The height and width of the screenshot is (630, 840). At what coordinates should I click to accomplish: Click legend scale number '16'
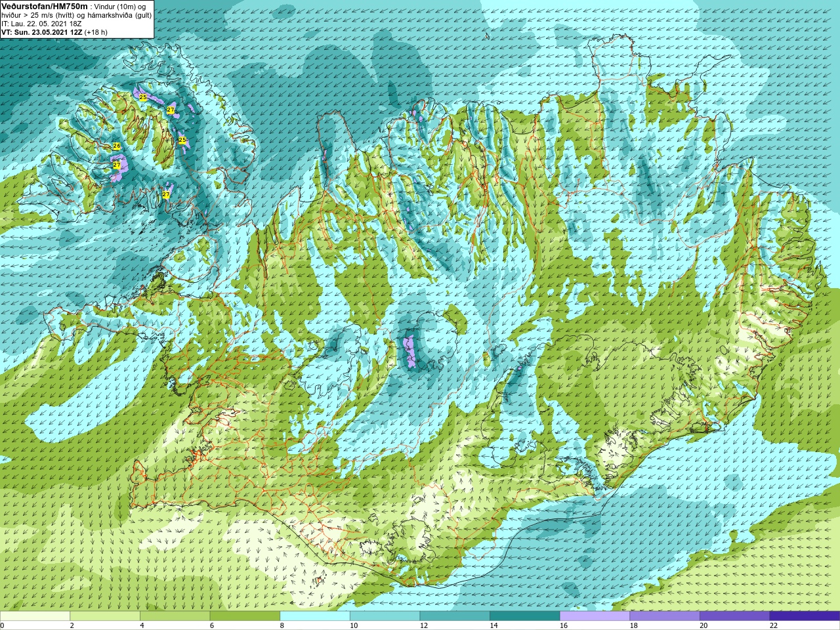(x=564, y=626)
